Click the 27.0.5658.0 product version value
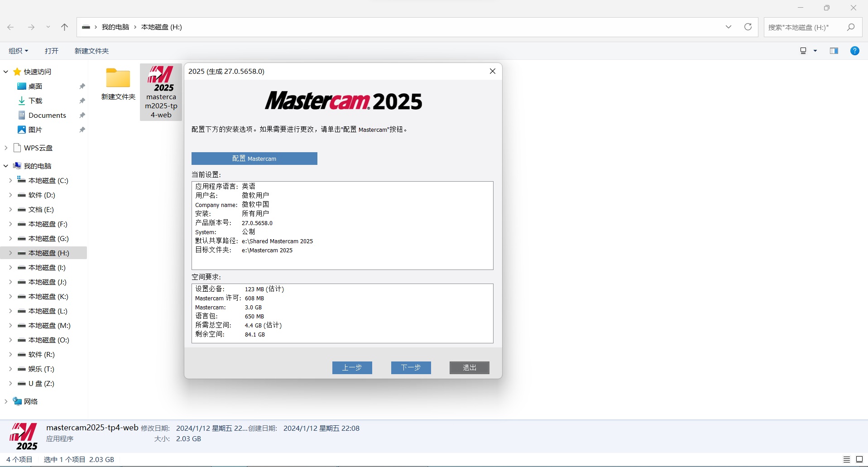This screenshot has width=868, height=467. coord(257,223)
